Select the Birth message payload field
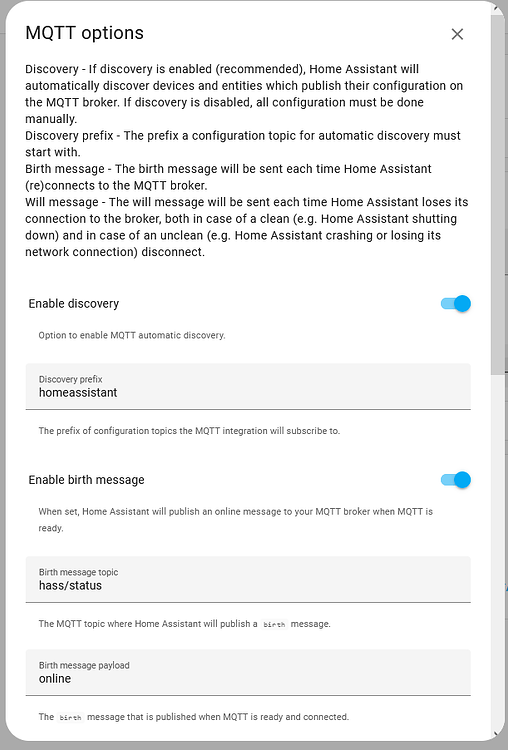 [x=248, y=673]
